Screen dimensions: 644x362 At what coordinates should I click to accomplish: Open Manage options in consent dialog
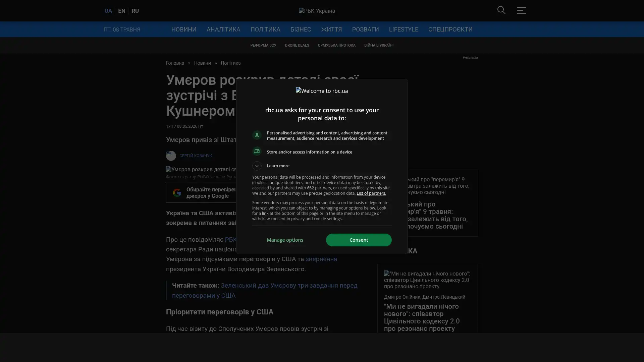[x=285, y=240]
